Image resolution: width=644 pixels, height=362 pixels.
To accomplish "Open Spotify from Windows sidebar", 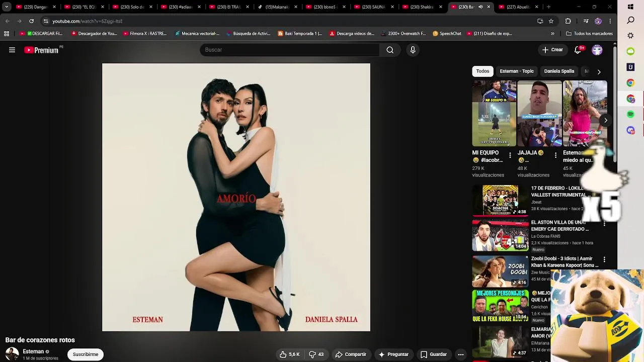I will (630, 115).
